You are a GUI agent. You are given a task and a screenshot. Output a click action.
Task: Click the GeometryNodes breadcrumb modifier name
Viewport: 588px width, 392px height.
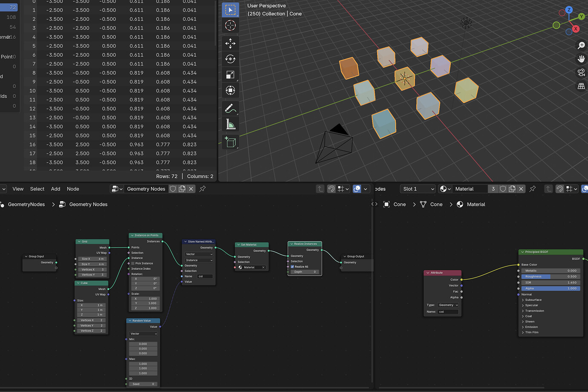[x=26, y=205]
